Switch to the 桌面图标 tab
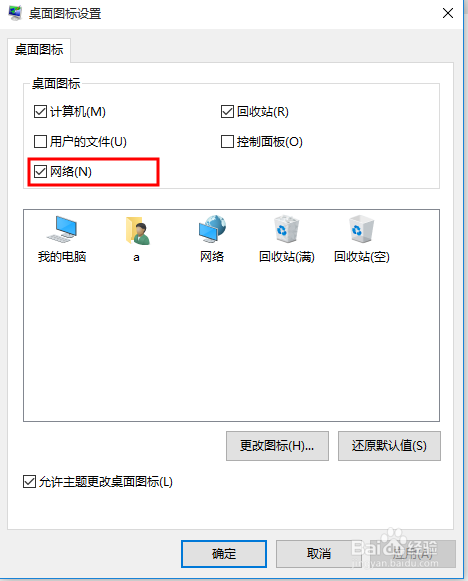This screenshot has height=581, width=468. (x=39, y=50)
